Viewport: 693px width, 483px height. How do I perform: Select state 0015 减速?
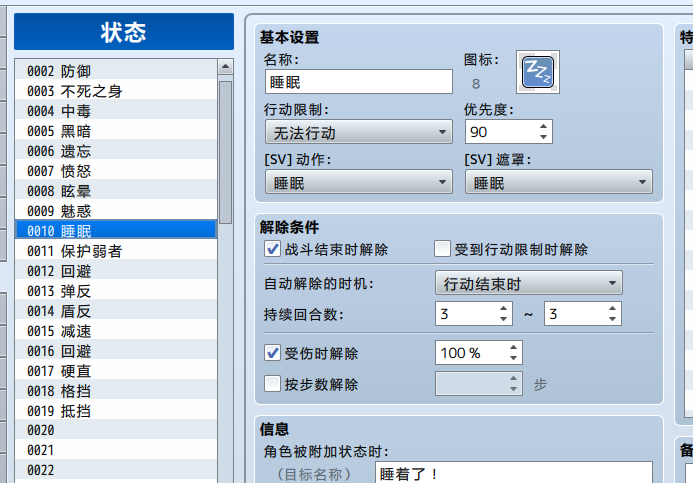(116, 331)
